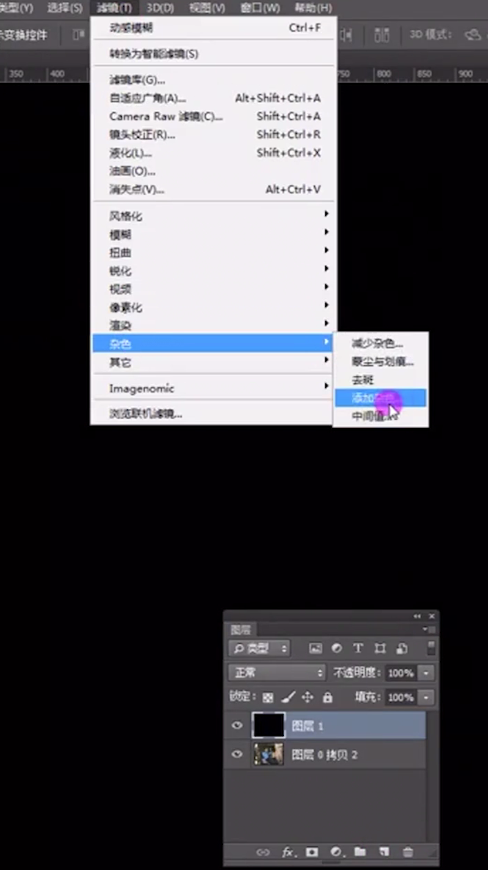The image size is (488, 870).
Task: Open the 选择(S) menu
Action: (x=64, y=8)
